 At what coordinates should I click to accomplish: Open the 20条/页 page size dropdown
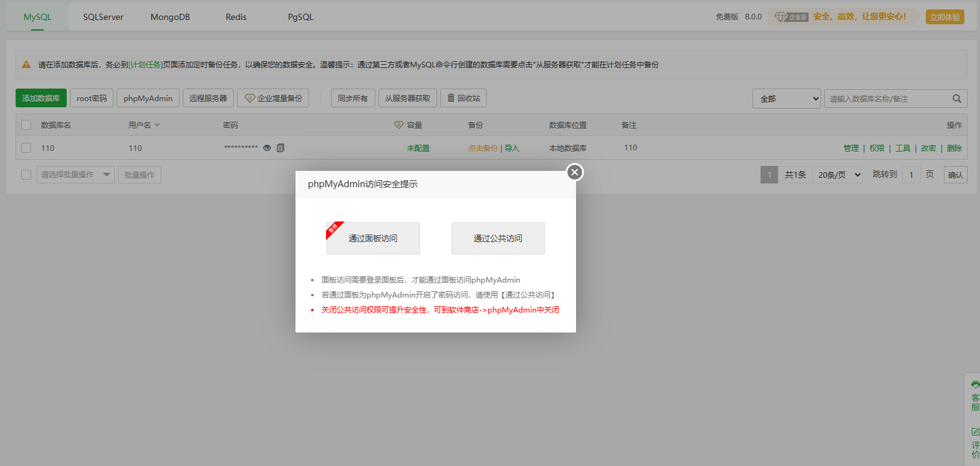[839, 175]
